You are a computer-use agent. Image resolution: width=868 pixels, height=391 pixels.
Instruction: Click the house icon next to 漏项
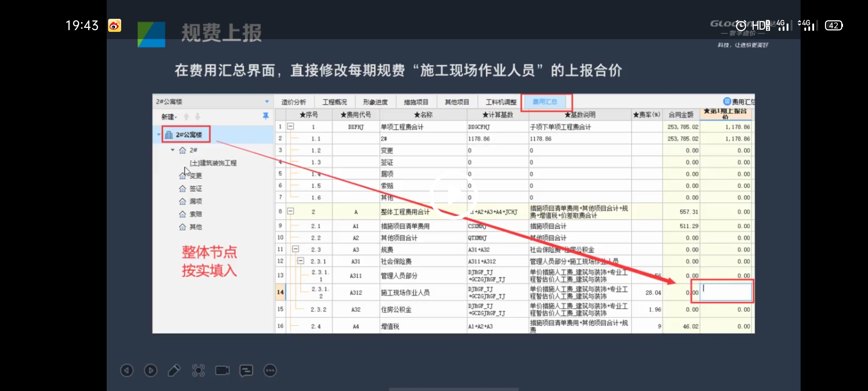point(183,201)
